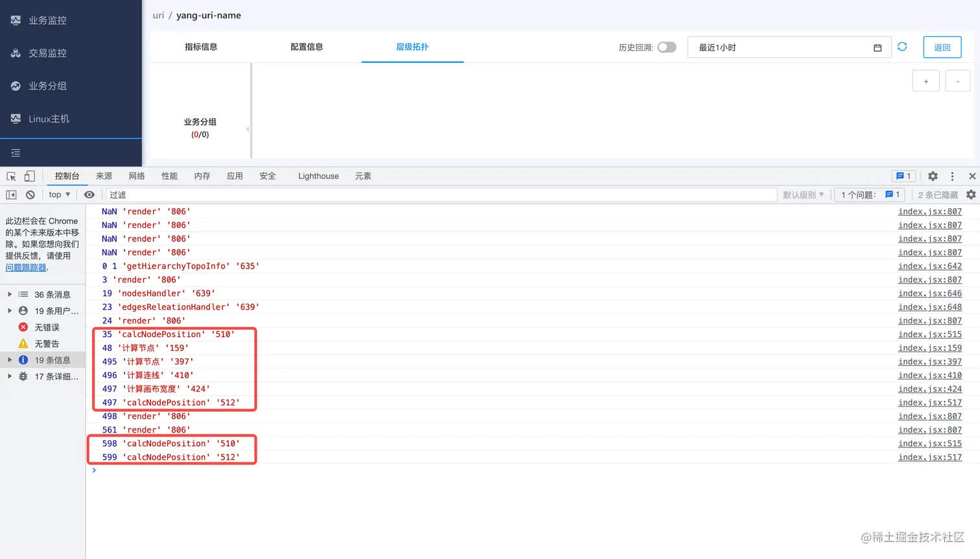Click the issues badge in the DevTools tab bar
The image size is (980, 559).
904,176
